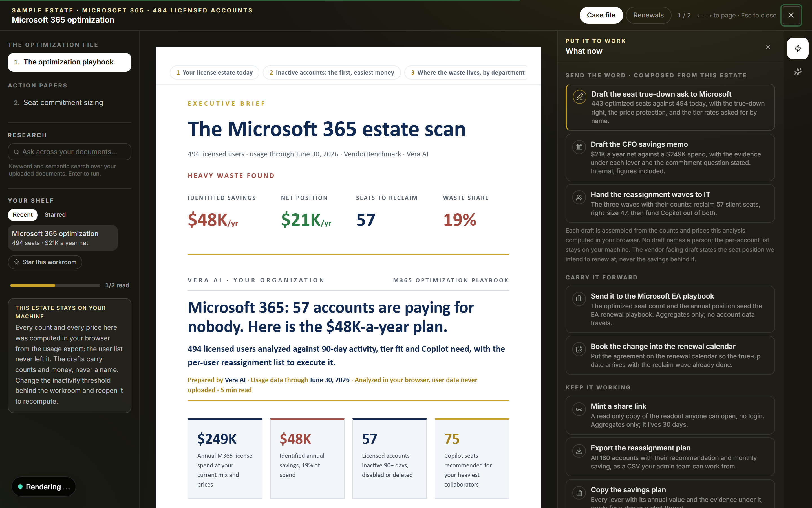
Task: Click calendar icon beside renewal calendar card
Action: click(x=579, y=349)
